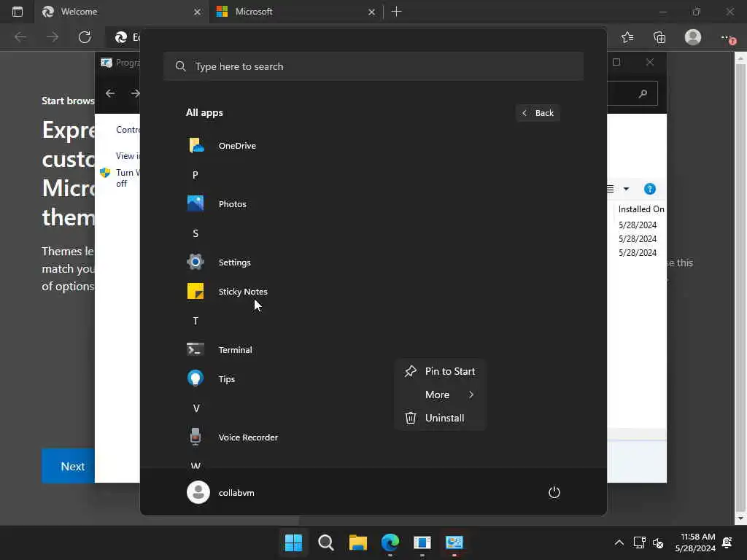Open Edge tab actions menu icon
Image resolution: width=747 pixels, height=560 pixels.
[18, 12]
